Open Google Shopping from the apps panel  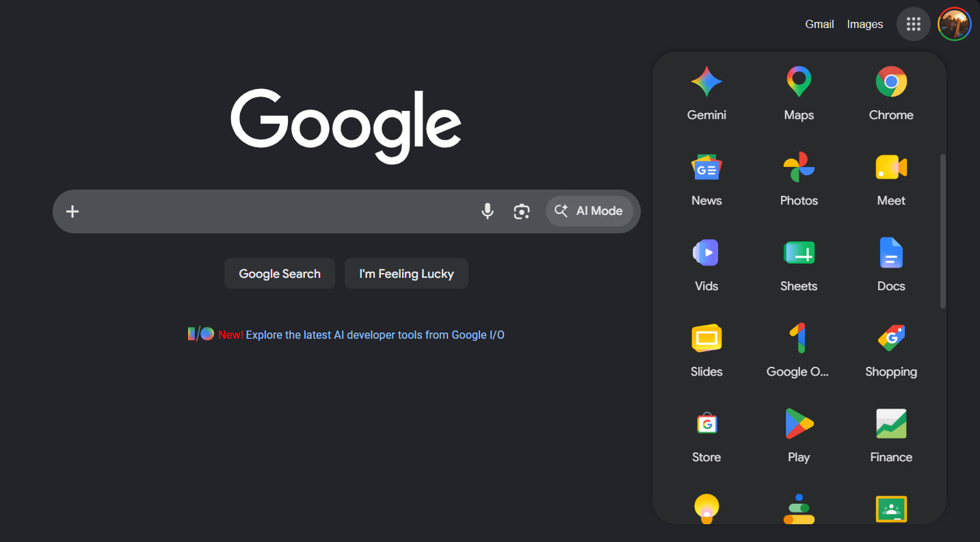coord(891,350)
